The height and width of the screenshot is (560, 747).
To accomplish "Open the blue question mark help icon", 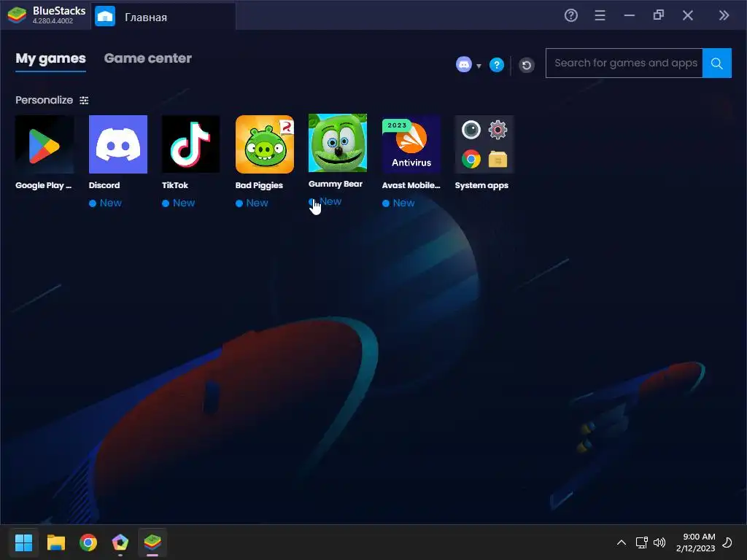I will [x=496, y=65].
